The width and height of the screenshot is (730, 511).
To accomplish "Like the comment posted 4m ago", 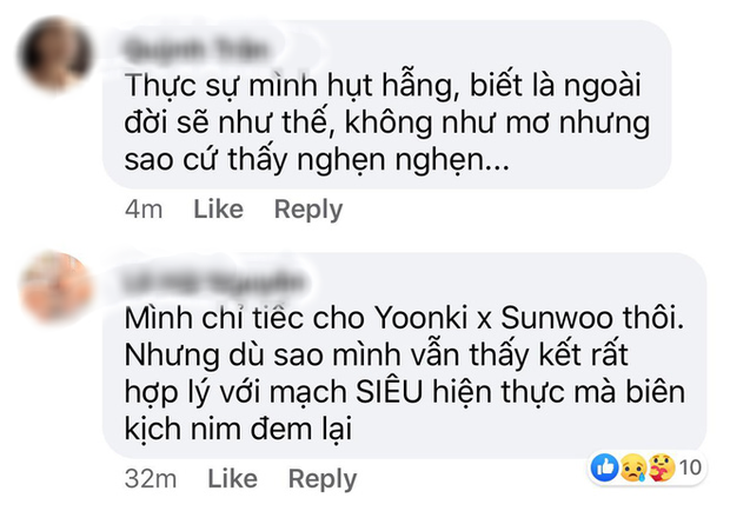I will click(218, 209).
